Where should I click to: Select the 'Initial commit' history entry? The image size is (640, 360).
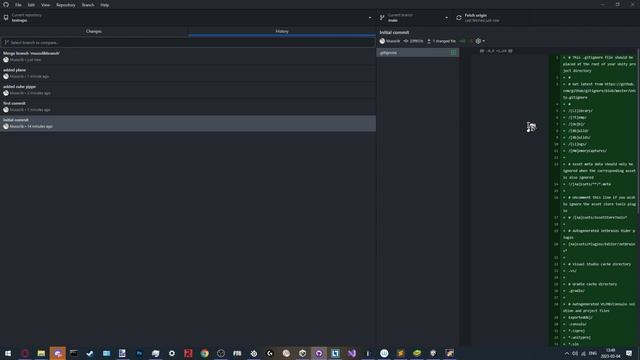pos(188,123)
